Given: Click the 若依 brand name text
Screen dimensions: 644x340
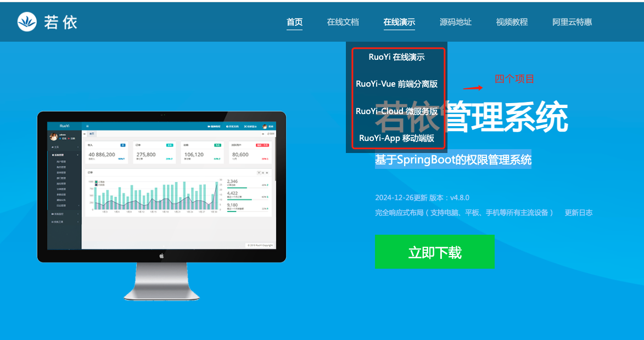Looking at the screenshot, I should coord(61,22).
